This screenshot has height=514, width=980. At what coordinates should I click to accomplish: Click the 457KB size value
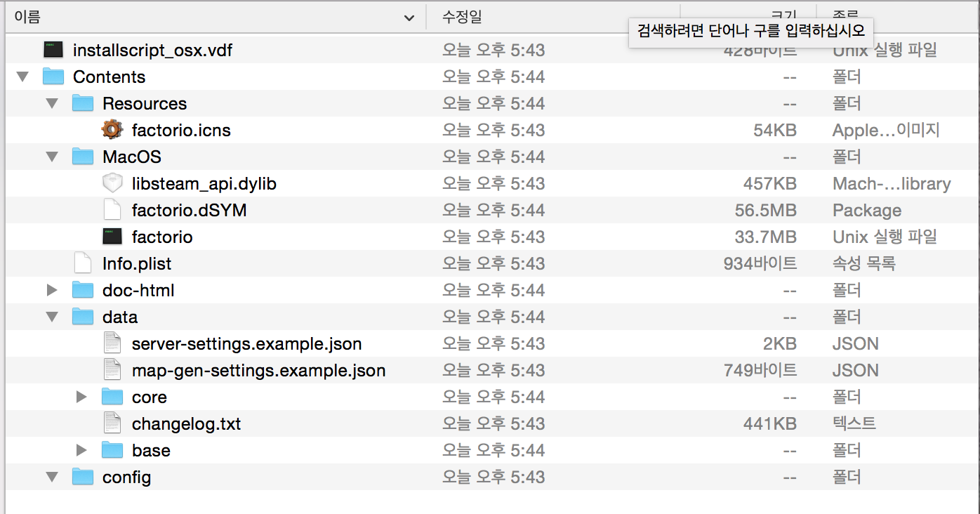[770, 184]
